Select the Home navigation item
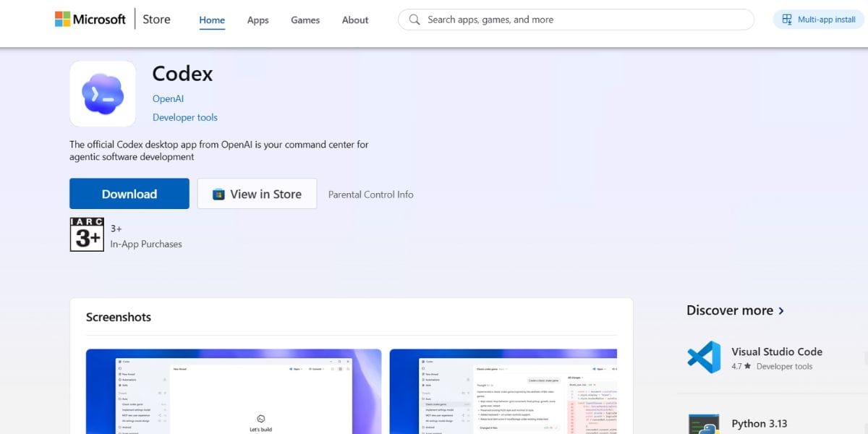This screenshot has width=868, height=434. click(x=211, y=20)
